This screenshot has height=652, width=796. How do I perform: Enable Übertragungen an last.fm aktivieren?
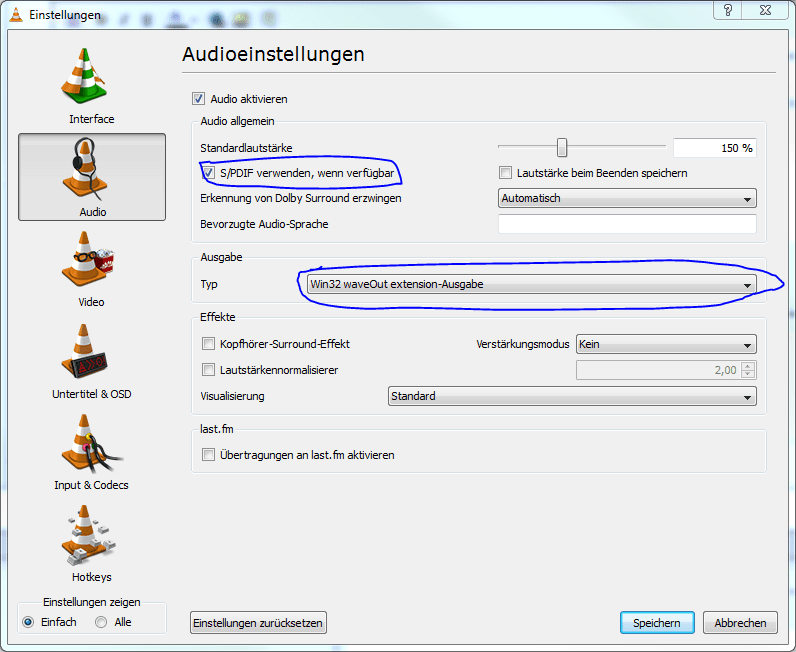(x=208, y=454)
